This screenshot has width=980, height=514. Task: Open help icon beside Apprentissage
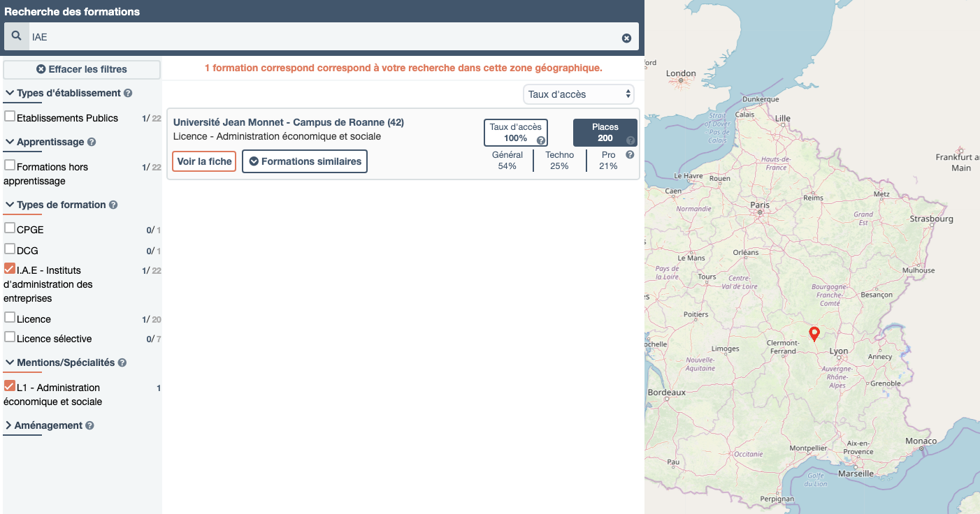tap(92, 142)
